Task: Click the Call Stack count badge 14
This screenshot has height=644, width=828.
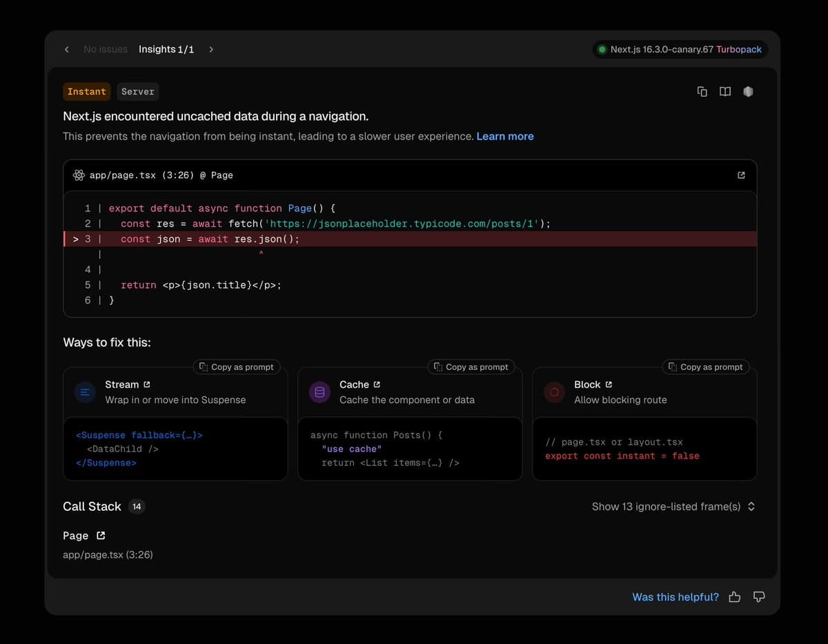Action: click(x=137, y=507)
